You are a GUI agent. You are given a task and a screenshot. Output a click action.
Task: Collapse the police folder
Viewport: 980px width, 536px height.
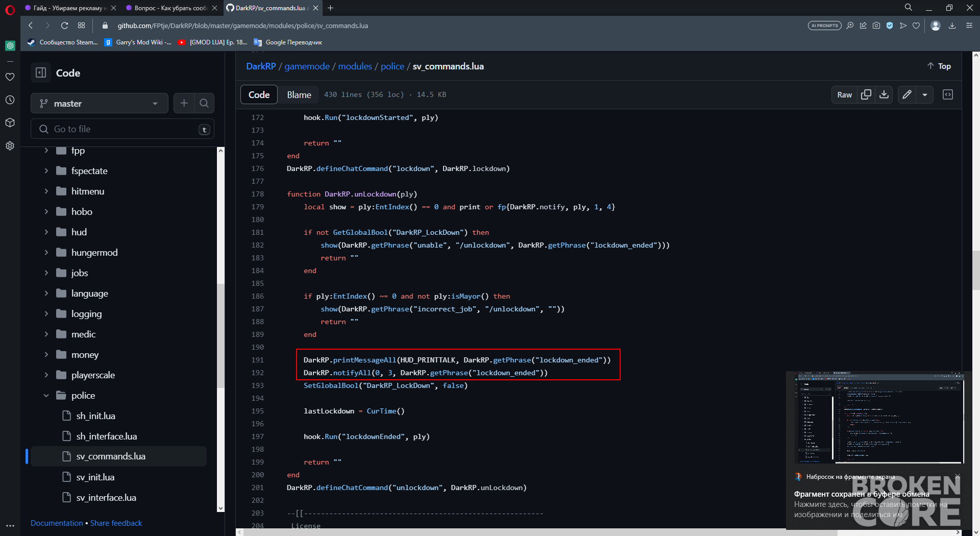[x=46, y=395]
